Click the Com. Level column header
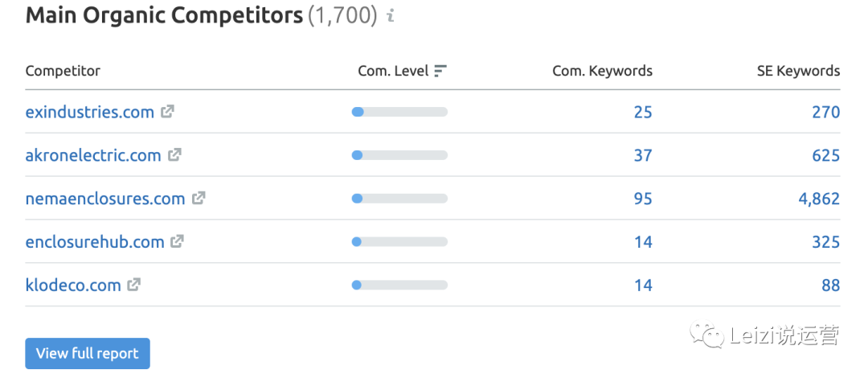Screen dimensions: 868x374 tap(393, 71)
